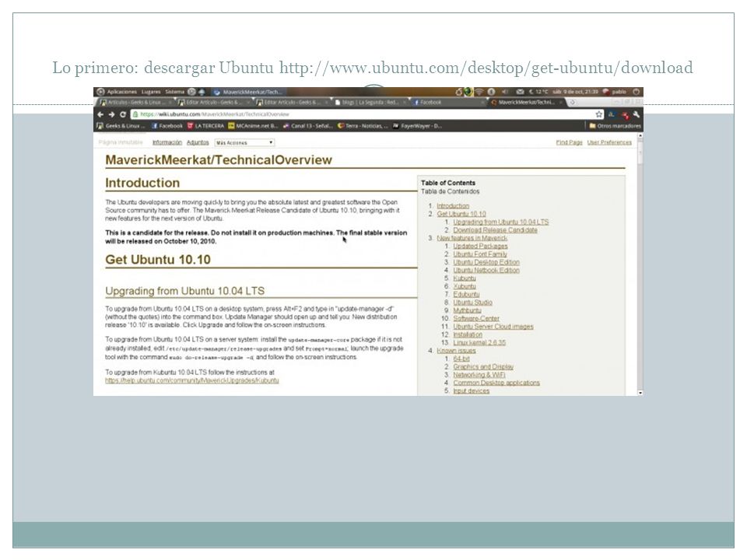747x560 pixels.
Task: Click the User Preferences link
Action: (609, 142)
